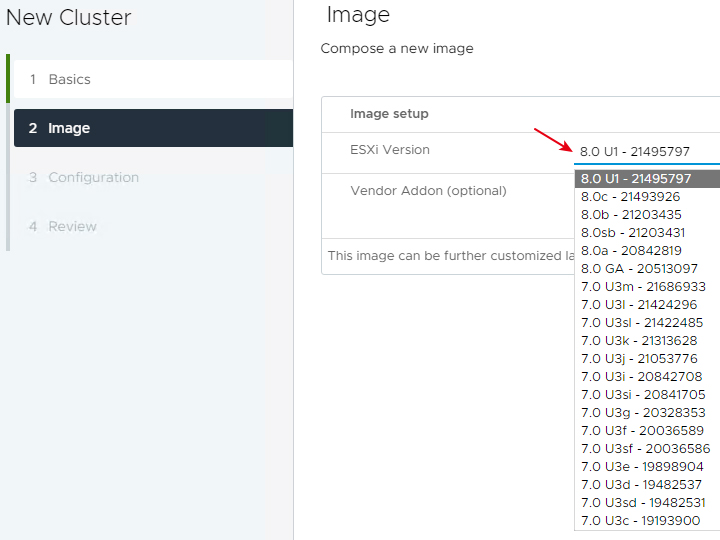Click the Compose a new image text
Image resolution: width=720 pixels, height=540 pixels.
397,48
